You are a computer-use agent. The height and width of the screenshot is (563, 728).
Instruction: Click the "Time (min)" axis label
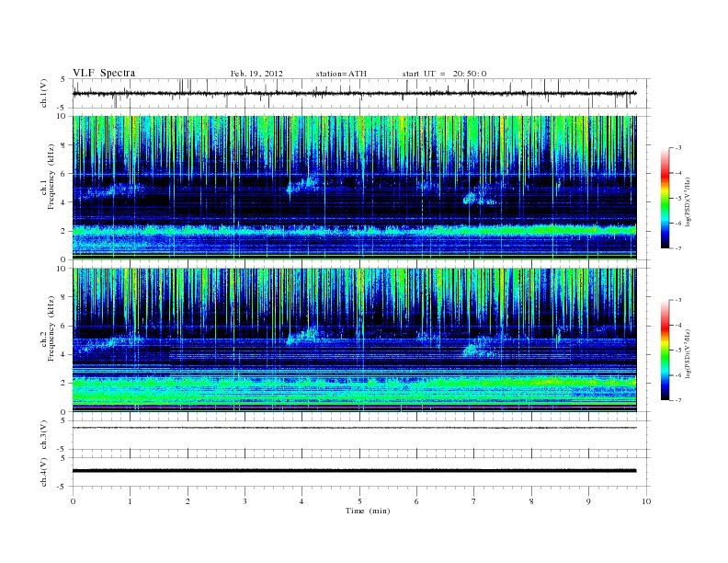pyautogui.click(x=368, y=511)
